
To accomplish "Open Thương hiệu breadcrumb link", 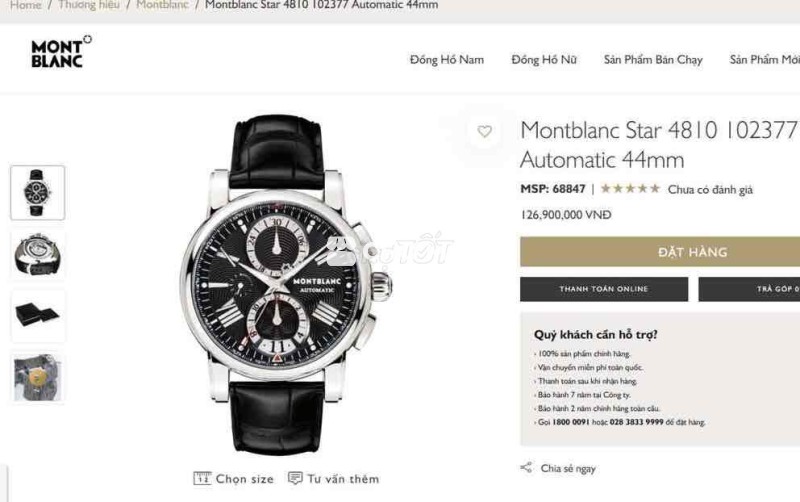I will tap(89, 5).
